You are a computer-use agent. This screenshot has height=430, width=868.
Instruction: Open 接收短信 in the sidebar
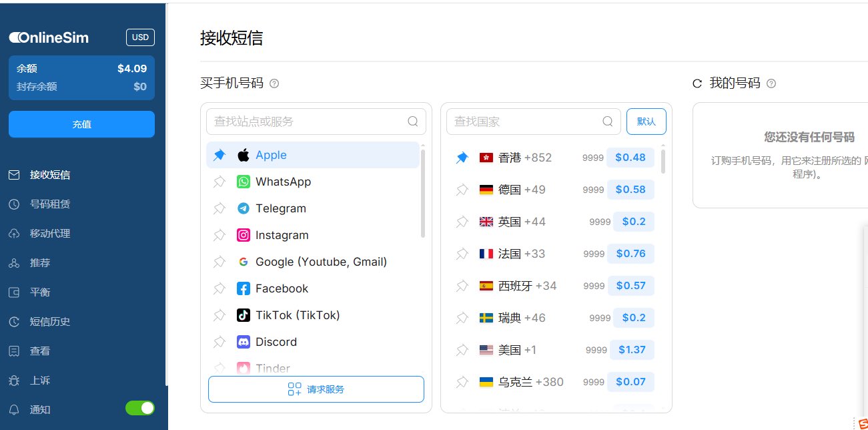pos(50,175)
